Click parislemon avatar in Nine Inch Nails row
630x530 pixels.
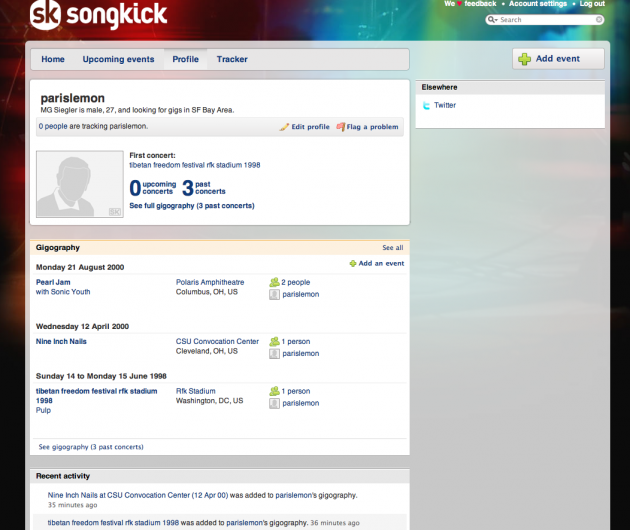pyautogui.click(x=274, y=354)
